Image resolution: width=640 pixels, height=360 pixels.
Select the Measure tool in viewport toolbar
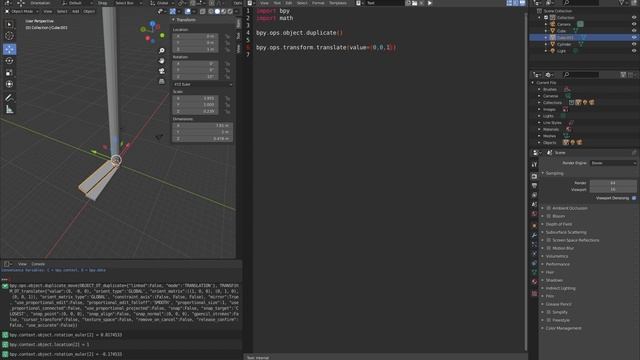(x=9, y=109)
